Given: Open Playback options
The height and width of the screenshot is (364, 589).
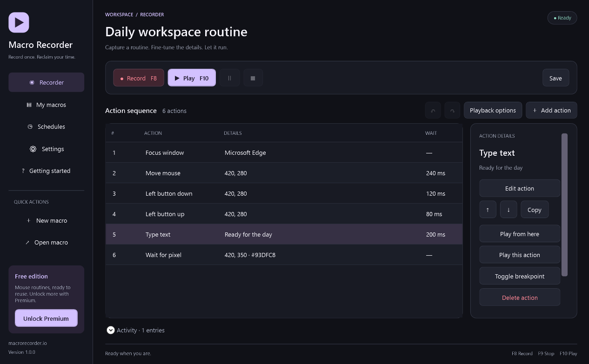Looking at the screenshot, I should (493, 111).
